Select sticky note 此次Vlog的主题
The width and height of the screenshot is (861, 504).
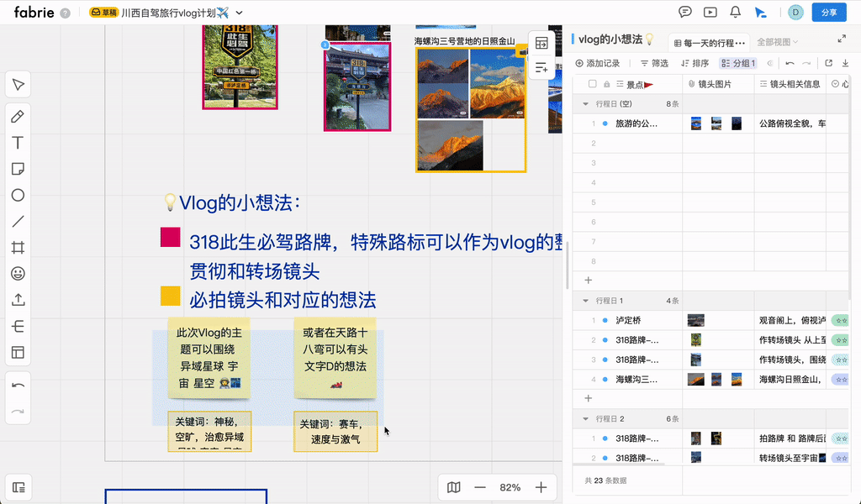click(209, 357)
